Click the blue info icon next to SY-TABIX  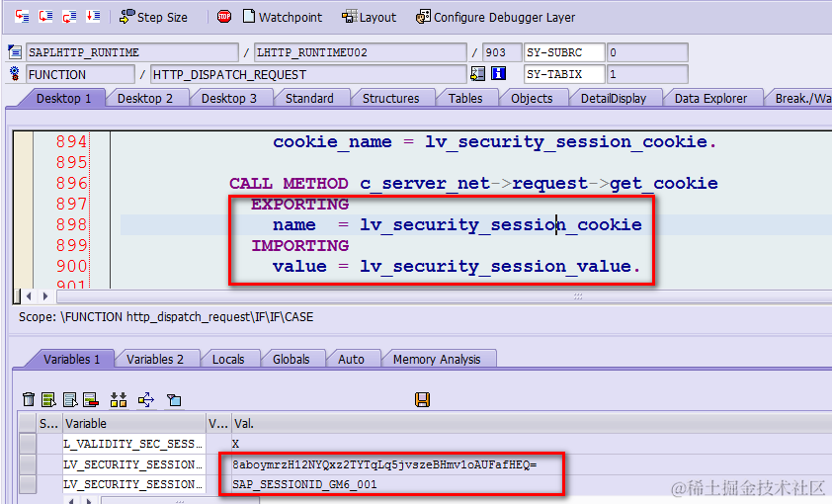coord(498,73)
